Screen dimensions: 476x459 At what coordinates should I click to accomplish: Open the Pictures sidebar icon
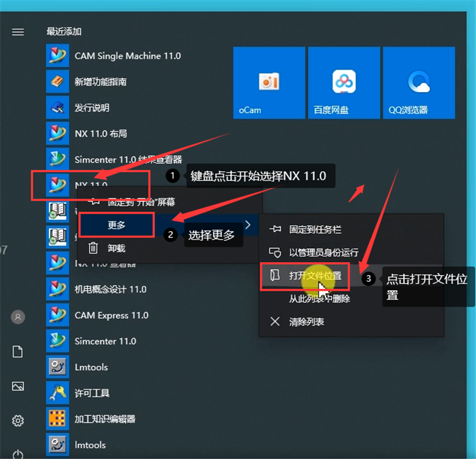(x=18, y=386)
